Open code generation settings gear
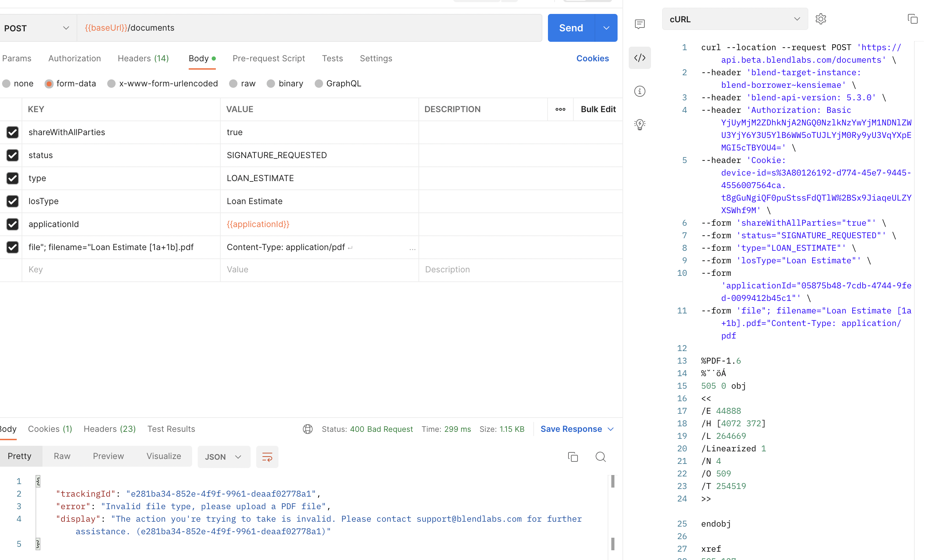The image size is (926, 560). (821, 19)
